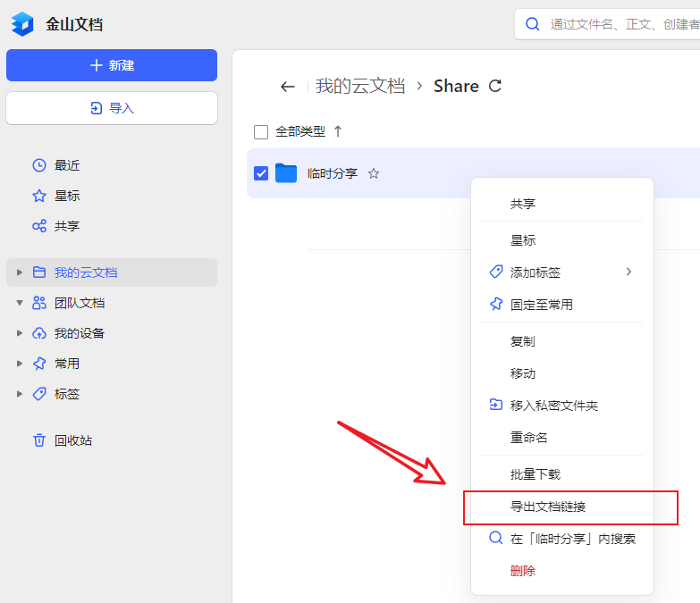Expand 我的设备 tree node

click(x=20, y=333)
